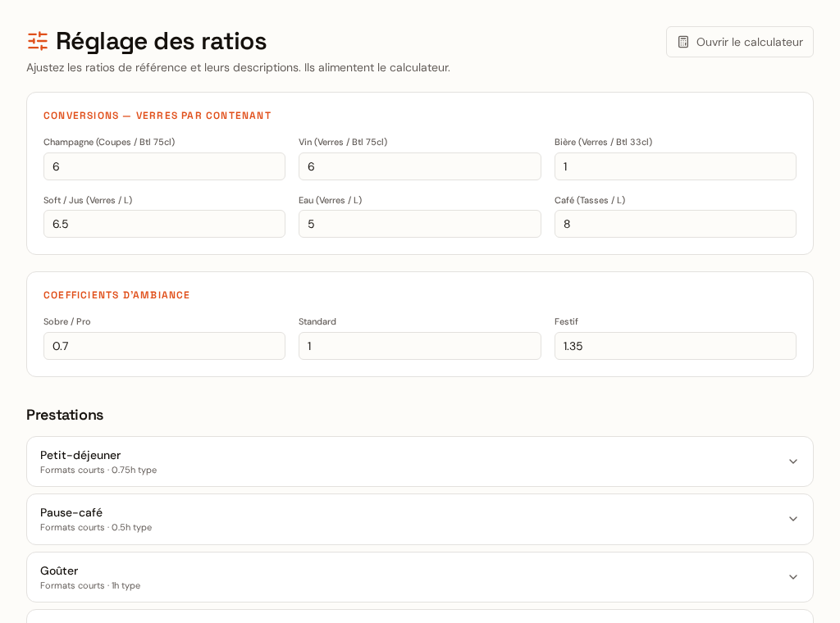Click the Prestations section heading
Screen dimensions: 840x623
click(x=65, y=415)
